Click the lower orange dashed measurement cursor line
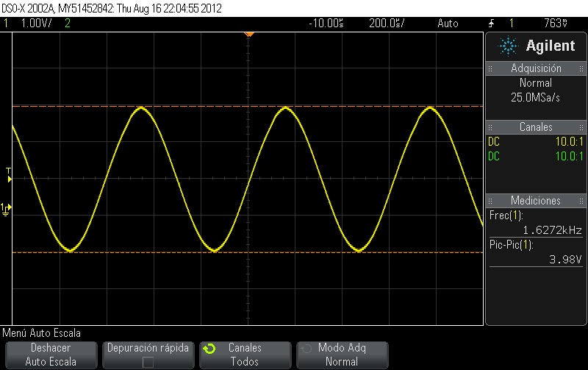This screenshot has height=370, width=588. coord(248,252)
